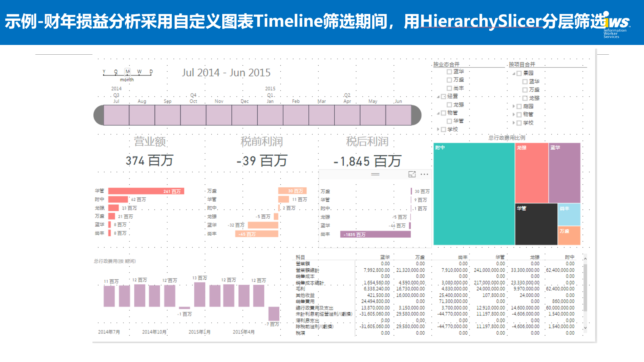
Task: Expand 庭园 node in 按项目合并 slicer
Action: (x=514, y=106)
